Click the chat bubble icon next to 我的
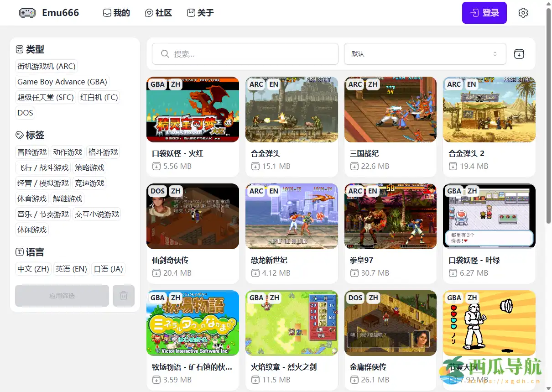 106,13
